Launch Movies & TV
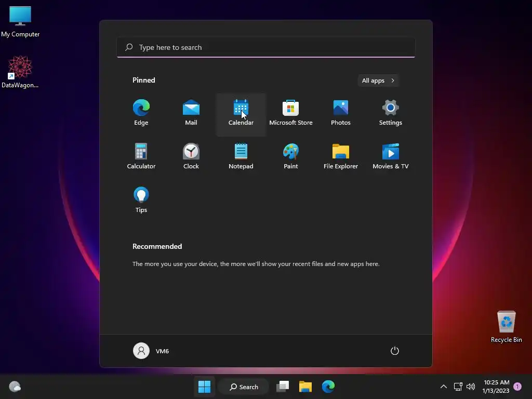The height and width of the screenshot is (399, 532). [x=391, y=157]
